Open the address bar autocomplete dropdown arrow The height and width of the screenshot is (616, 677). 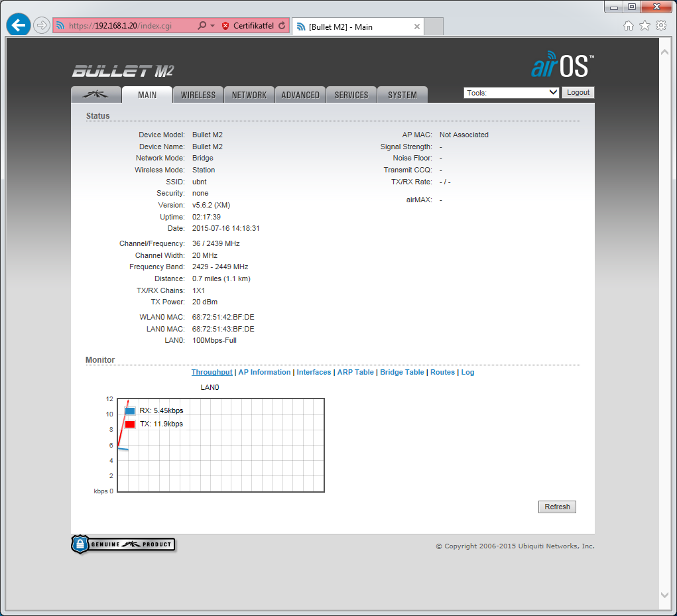212,26
